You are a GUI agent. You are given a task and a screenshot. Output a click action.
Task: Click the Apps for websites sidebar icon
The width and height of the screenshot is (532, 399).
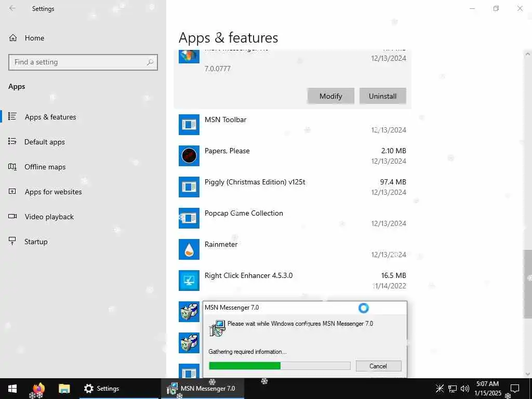[12, 191]
